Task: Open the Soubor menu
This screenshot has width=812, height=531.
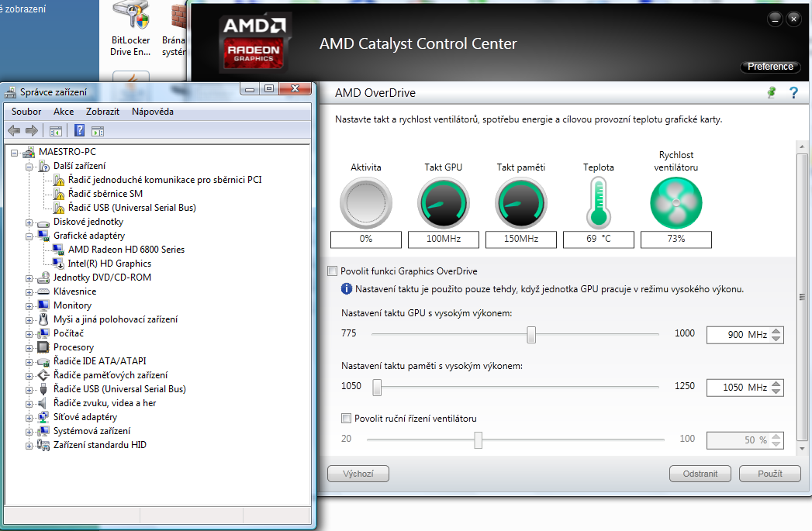Action: tap(26, 112)
